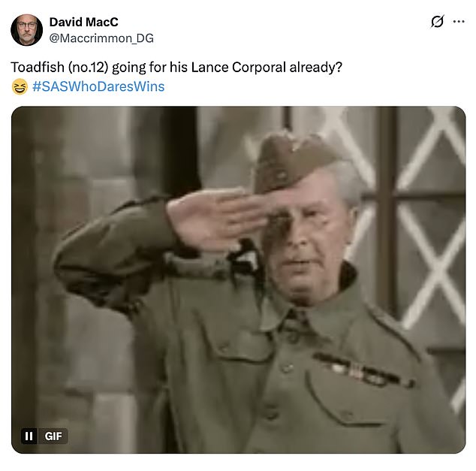Open the three-dot more options menu

point(459,22)
